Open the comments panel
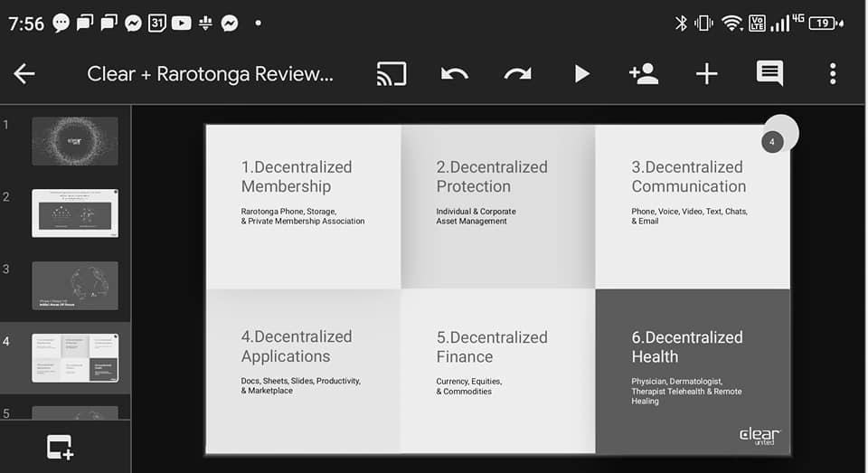 (x=769, y=74)
